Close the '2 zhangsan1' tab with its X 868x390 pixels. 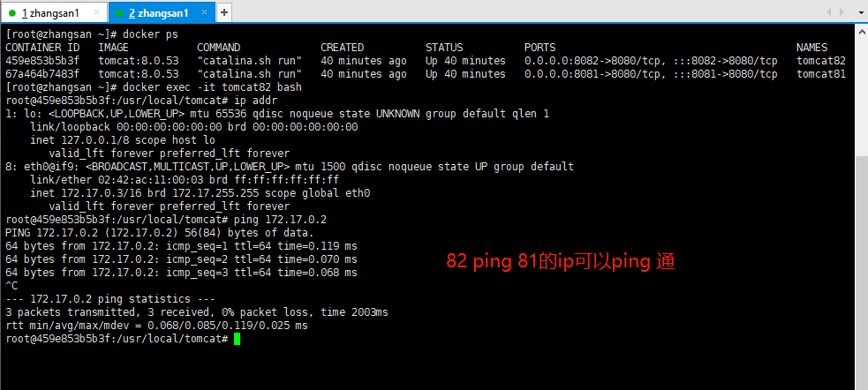coord(206,12)
